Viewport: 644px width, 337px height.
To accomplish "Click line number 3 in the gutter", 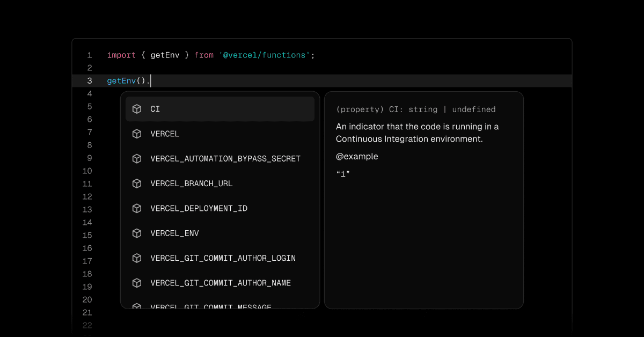I will click(x=89, y=81).
